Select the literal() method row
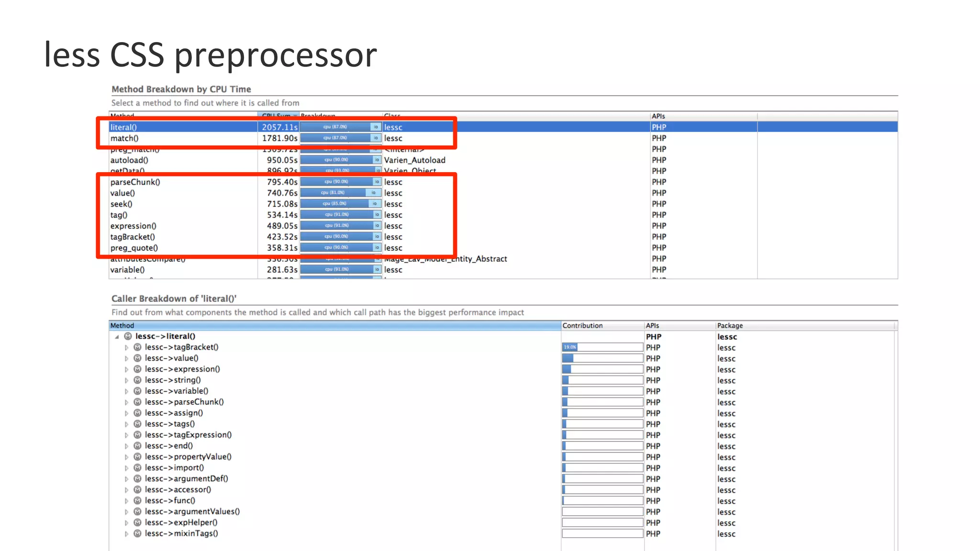Viewport: 980px width, 551px height. (x=503, y=127)
